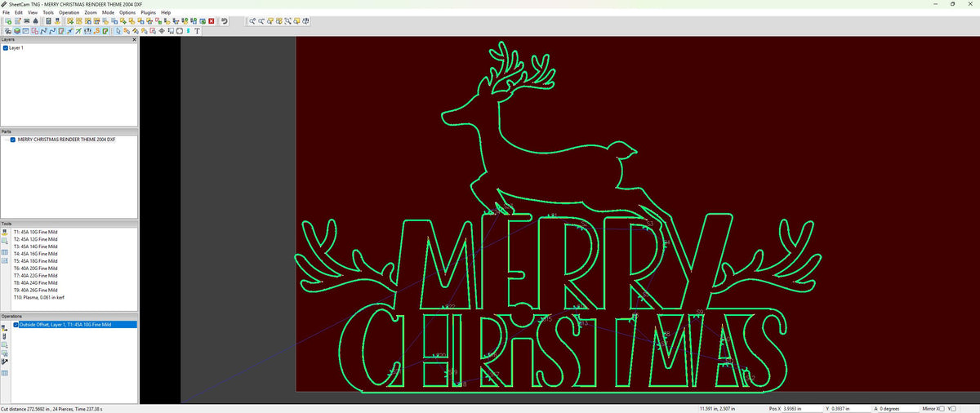Open the File menu

click(x=7, y=13)
